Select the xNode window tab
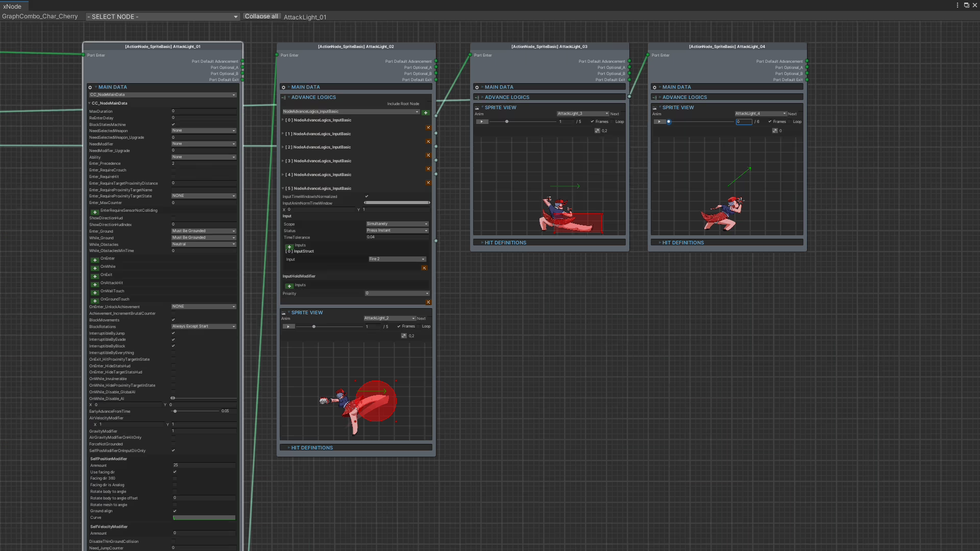 13,6
